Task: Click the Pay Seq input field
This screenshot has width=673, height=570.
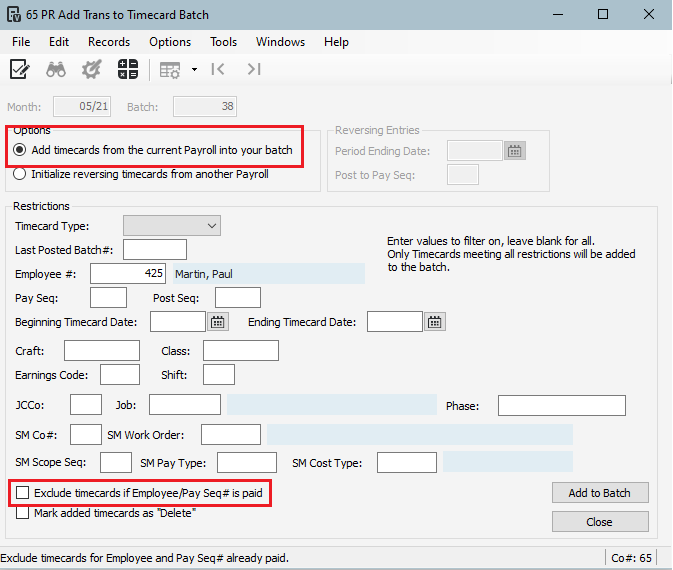Action: pyautogui.click(x=109, y=297)
